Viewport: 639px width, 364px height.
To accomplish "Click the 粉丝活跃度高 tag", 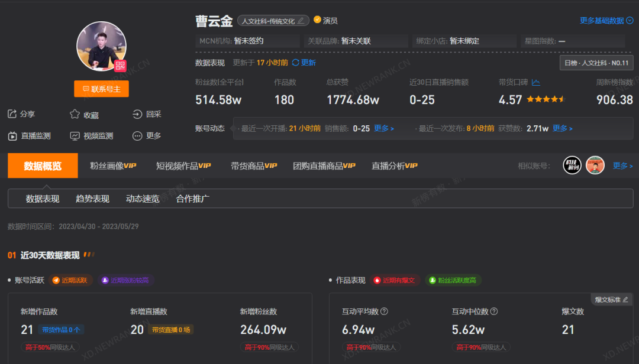I will pos(453,280).
